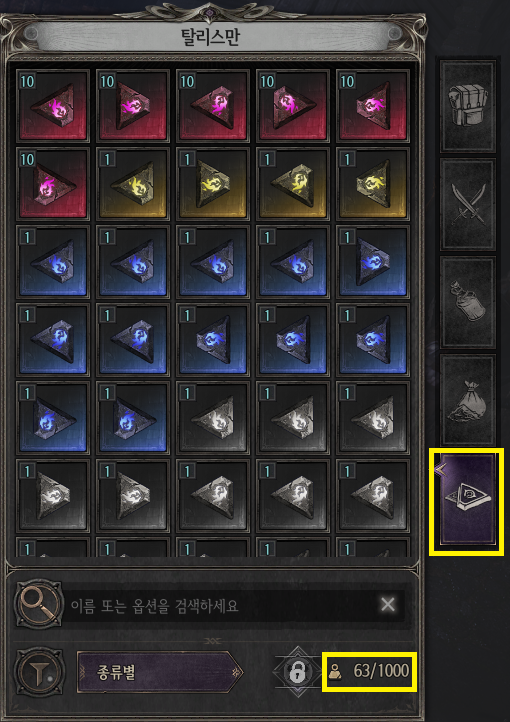Screen dimensions: 510x722
Task: Click the first white talisman in fifth row
Action: coord(213,417)
